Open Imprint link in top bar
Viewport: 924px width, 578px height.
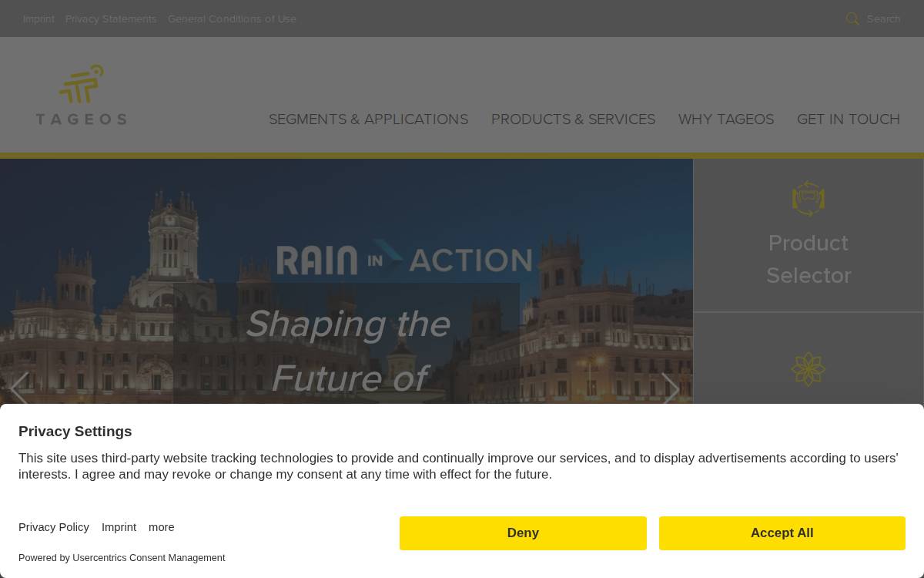(x=38, y=18)
